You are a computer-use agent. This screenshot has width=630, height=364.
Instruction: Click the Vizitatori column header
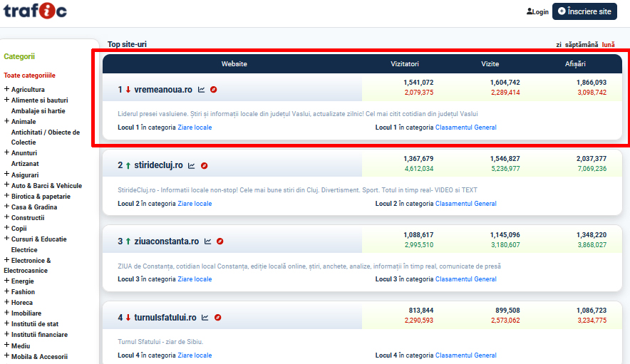point(405,64)
